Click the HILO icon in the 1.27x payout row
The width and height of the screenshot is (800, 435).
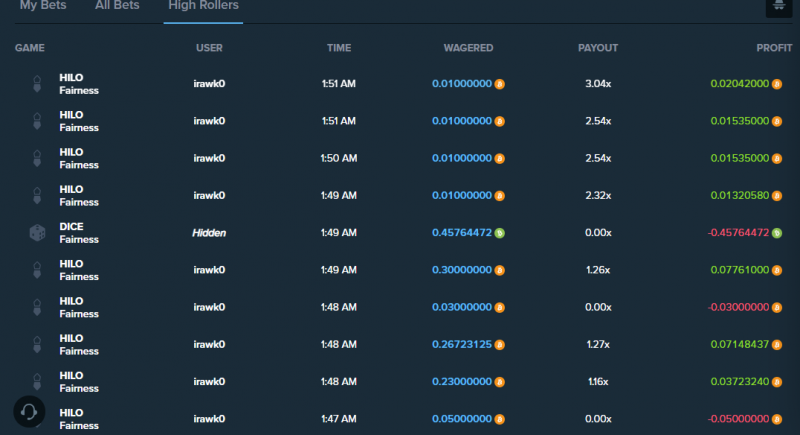pyautogui.click(x=37, y=344)
